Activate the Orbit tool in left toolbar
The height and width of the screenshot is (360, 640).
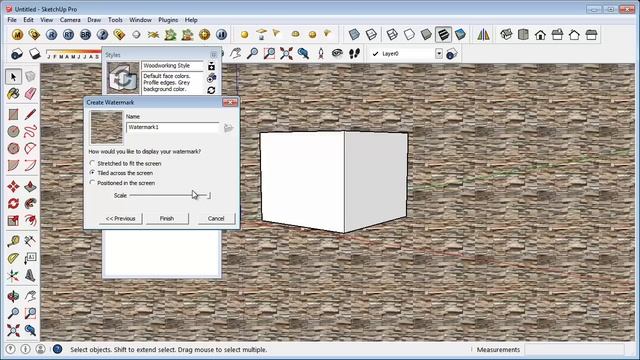click(13, 296)
